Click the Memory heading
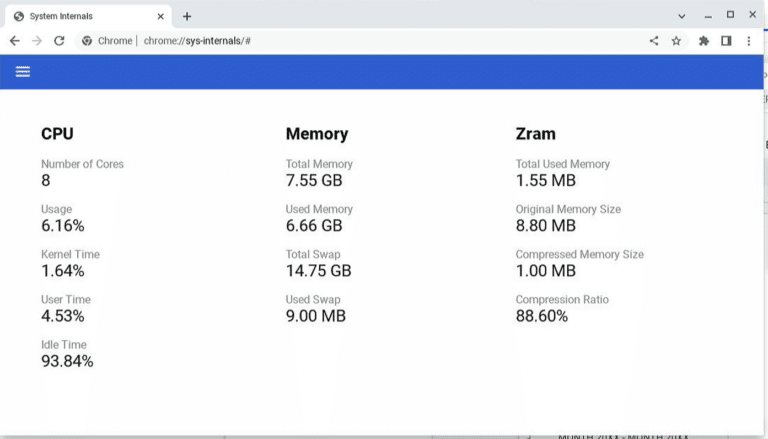This screenshot has height=439, width=768. tap(317, 134)
